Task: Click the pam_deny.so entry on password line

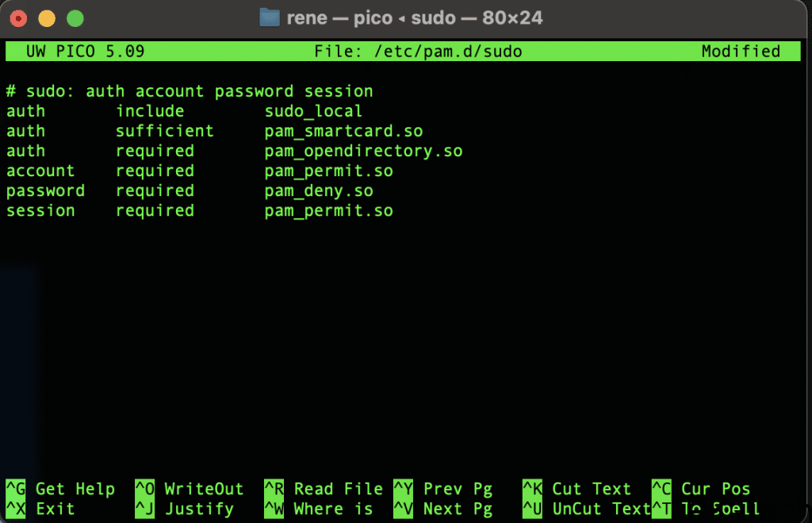Action: (319, 190)
